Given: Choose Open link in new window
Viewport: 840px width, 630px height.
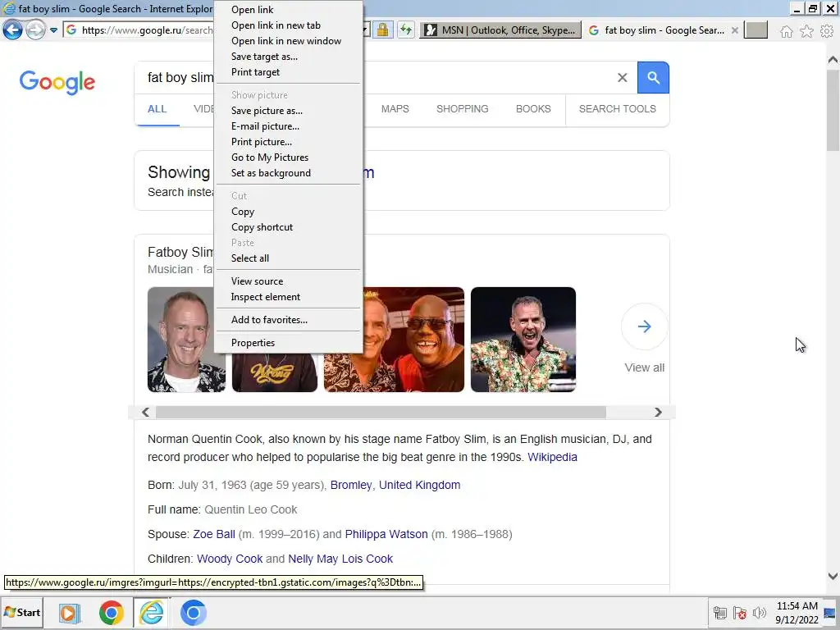Looking at the screenshot, I should click(288, 41).
